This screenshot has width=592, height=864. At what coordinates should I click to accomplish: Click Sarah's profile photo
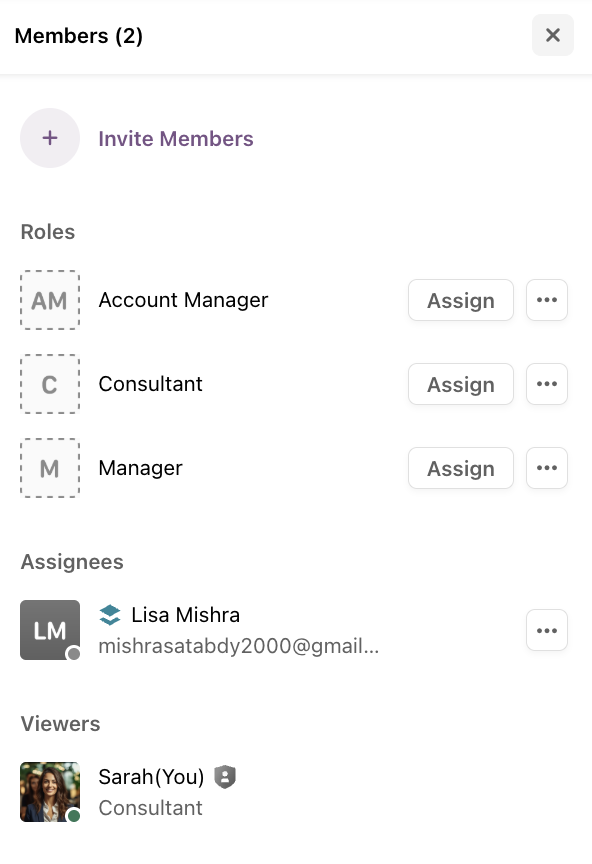point(50,792)
